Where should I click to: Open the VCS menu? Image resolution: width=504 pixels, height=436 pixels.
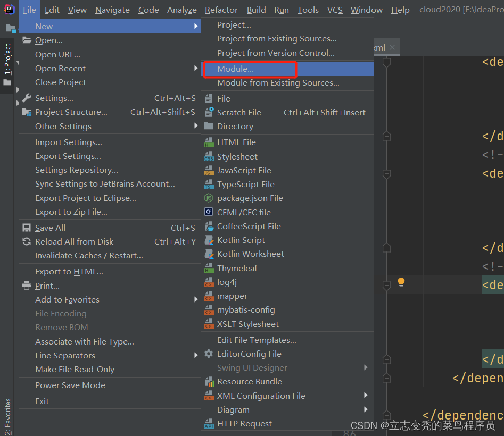[x=335, y=10]
